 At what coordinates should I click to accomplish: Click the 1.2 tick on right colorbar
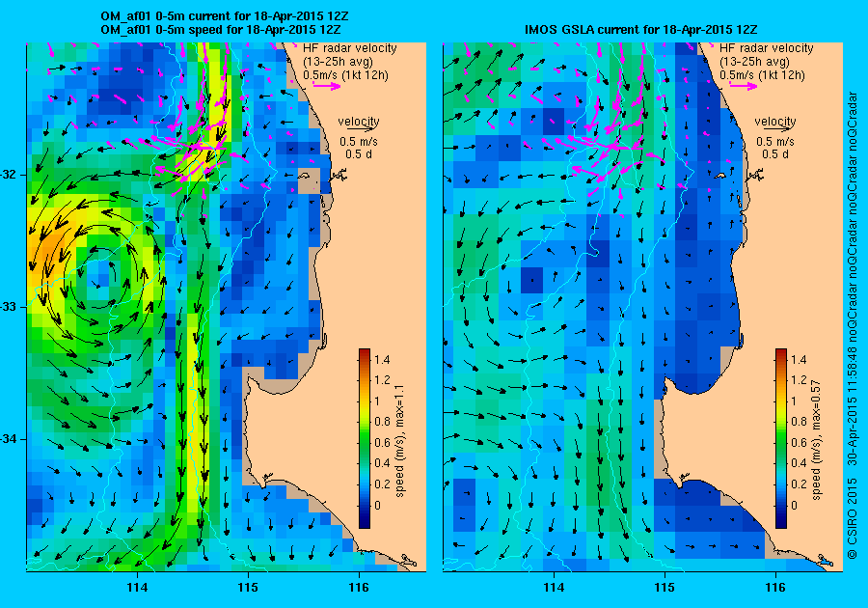click(799, 380)
